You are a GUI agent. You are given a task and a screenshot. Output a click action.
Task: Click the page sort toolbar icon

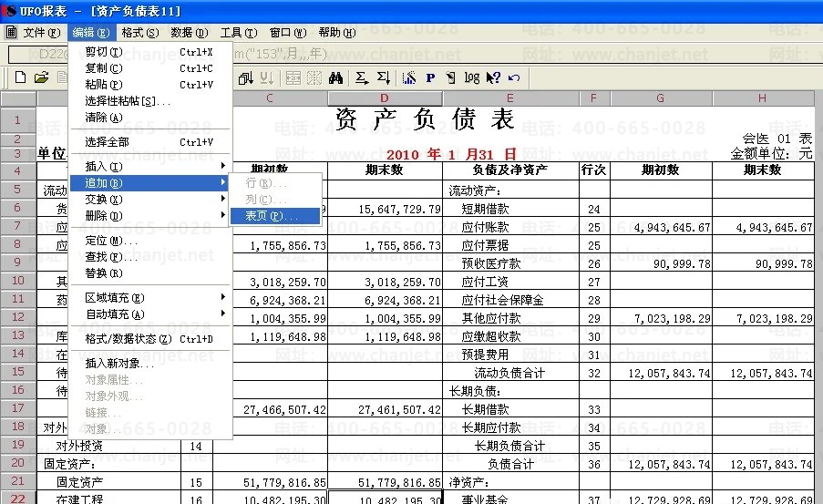245,77
